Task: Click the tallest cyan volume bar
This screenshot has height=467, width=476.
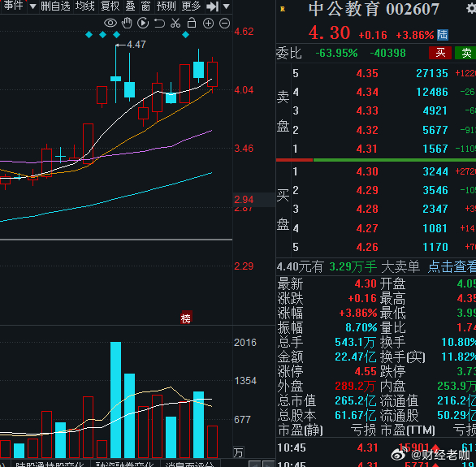Action: click(115, 400)
